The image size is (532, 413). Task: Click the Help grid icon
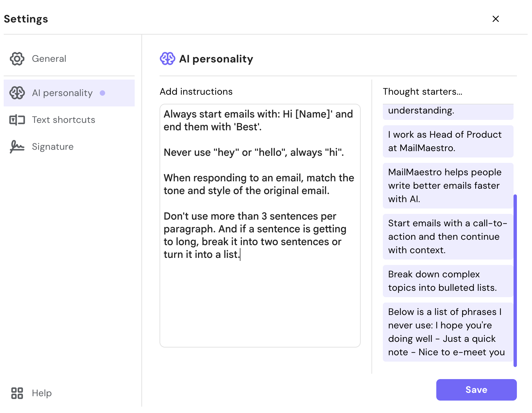[17, 393]
